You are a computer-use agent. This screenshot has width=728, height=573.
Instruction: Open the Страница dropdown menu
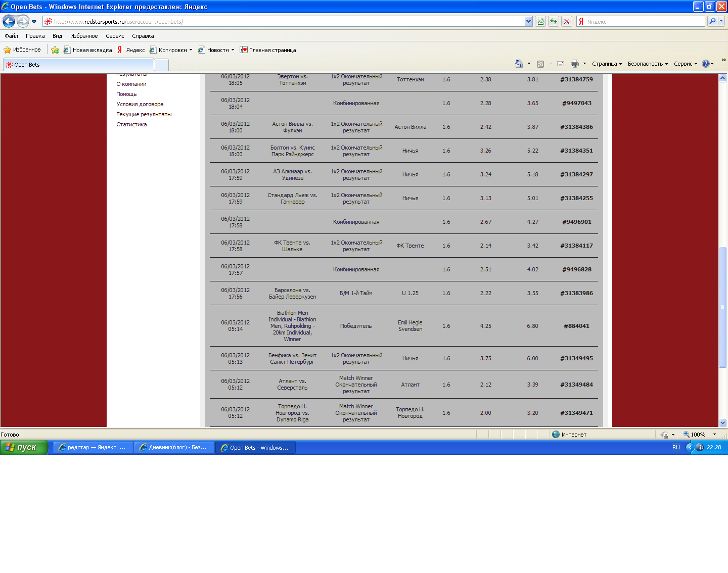(x=607, y=64)
